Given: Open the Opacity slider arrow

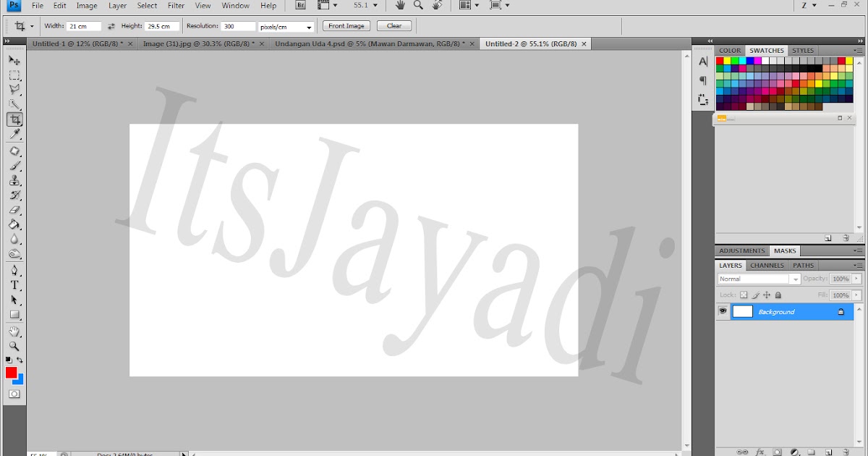Looking at the screenshot, I should point(857,279).
